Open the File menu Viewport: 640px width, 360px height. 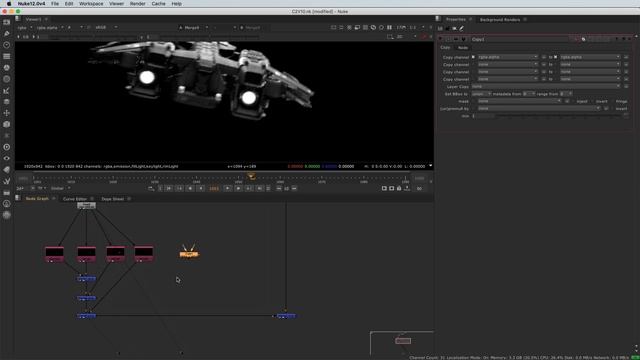[x=55, y=4]
